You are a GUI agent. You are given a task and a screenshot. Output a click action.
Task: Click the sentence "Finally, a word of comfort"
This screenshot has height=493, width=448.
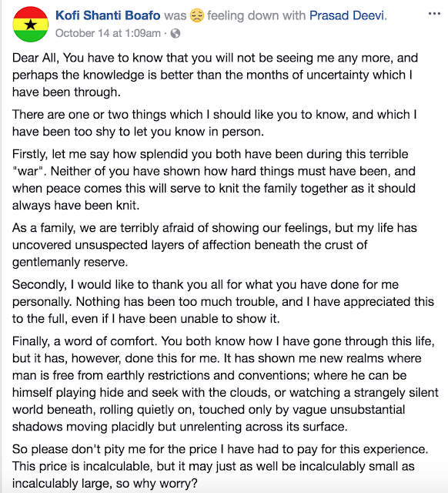point(85,341)
